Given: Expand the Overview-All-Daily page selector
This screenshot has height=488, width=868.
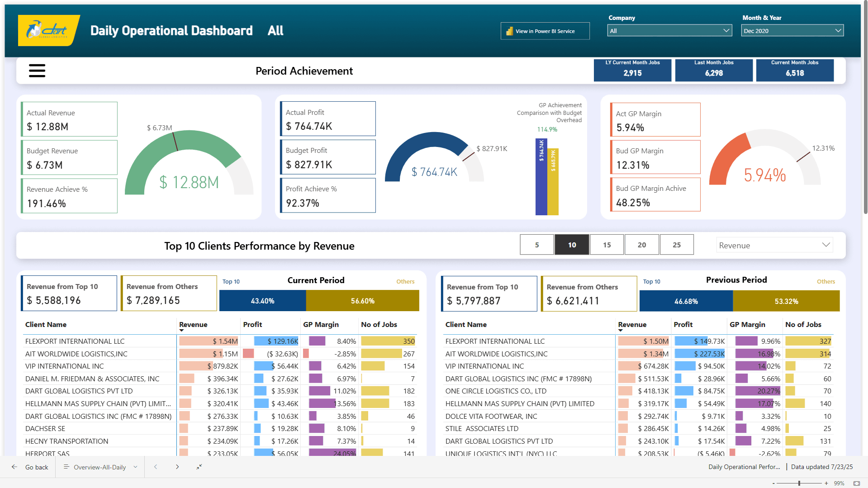Looking at the screenshot, I should coord(135,467).
